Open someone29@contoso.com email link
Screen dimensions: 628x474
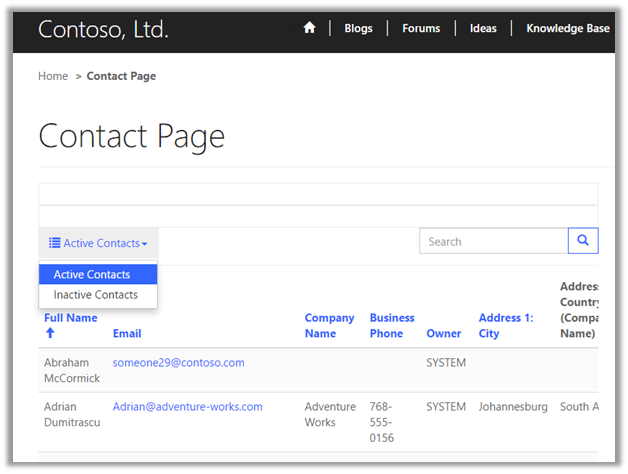click(x=178, y=362)
